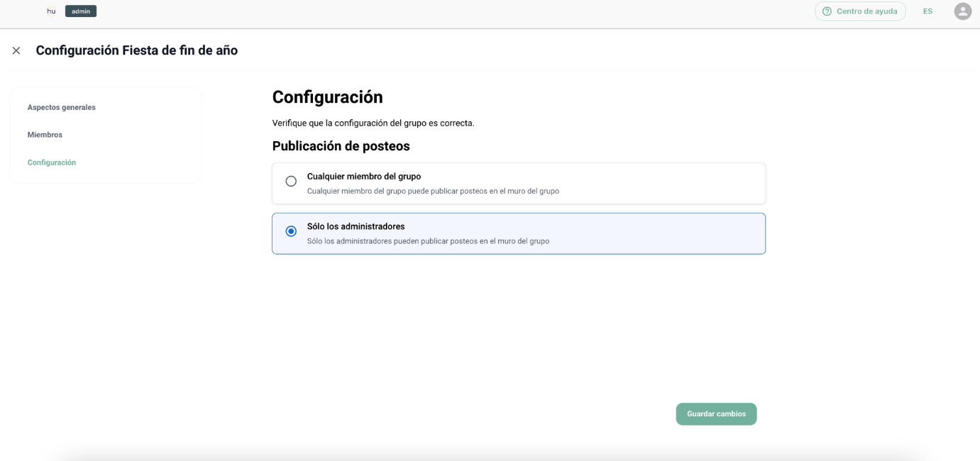Select the Sólo los administradores radio button
Screen dimensions: 980x461
291,231
